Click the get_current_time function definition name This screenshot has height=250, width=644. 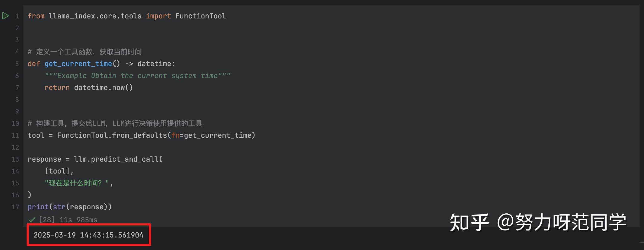point(78,64)
